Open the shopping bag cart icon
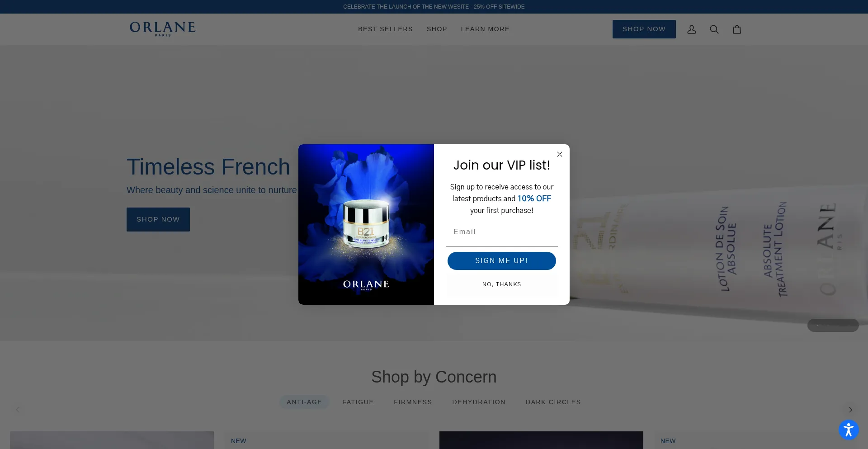The height and width of the screenshot is (449, 868). click(737, 29)
